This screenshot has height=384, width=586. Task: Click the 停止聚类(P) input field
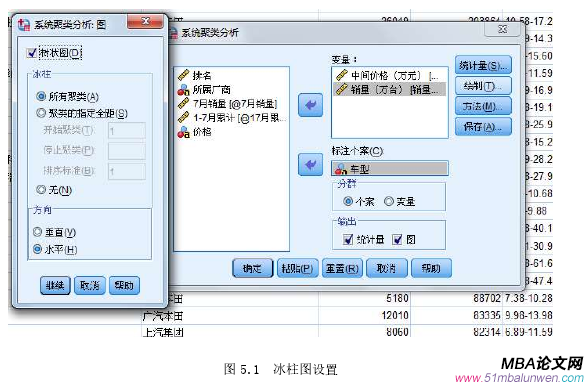(x=127, y=151)
